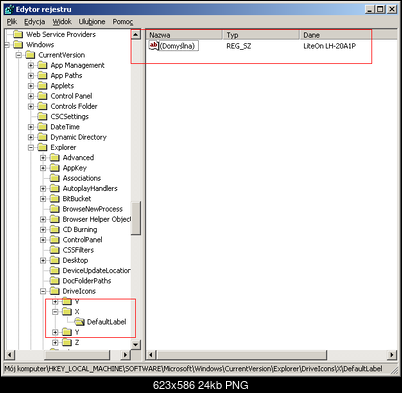Select the Web Service Providers folder icon
This screenshot has height=393, width=402.
point(18,34)
